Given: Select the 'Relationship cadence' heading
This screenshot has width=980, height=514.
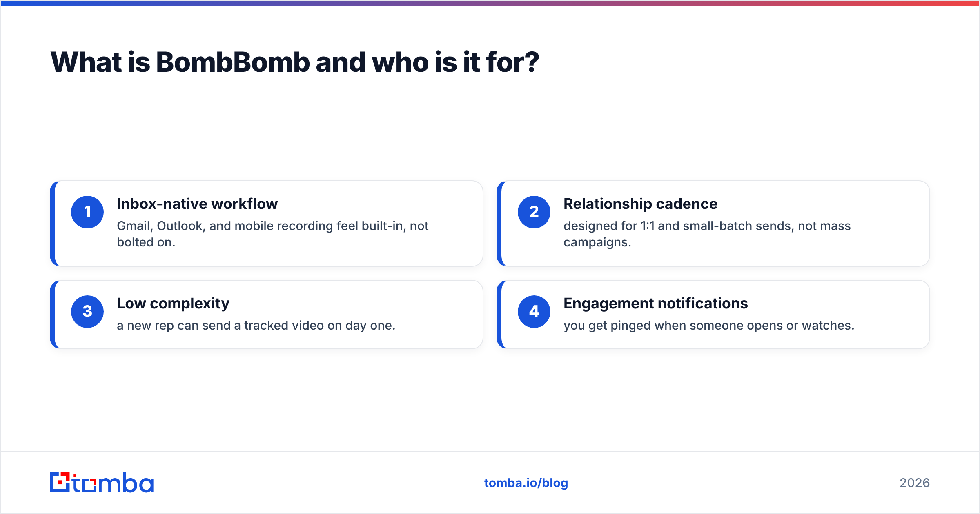Looking at the screenshot, I should [x=640, y=204].
